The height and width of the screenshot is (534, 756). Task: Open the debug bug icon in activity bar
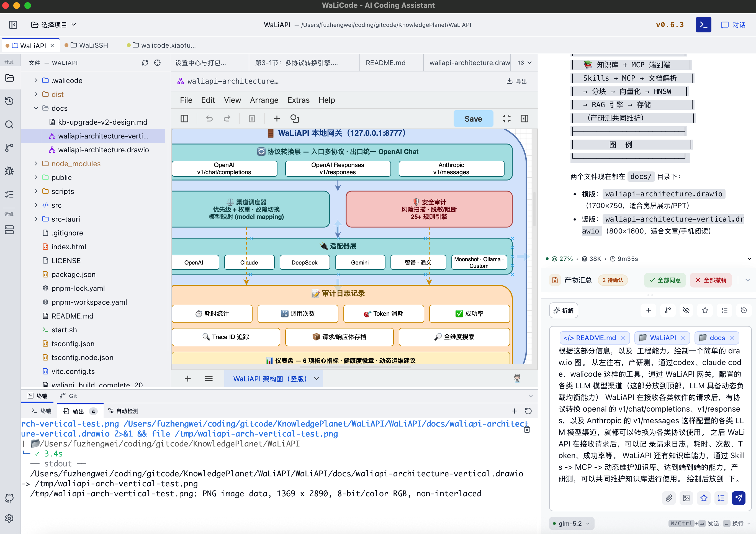(x=9, y=171)
